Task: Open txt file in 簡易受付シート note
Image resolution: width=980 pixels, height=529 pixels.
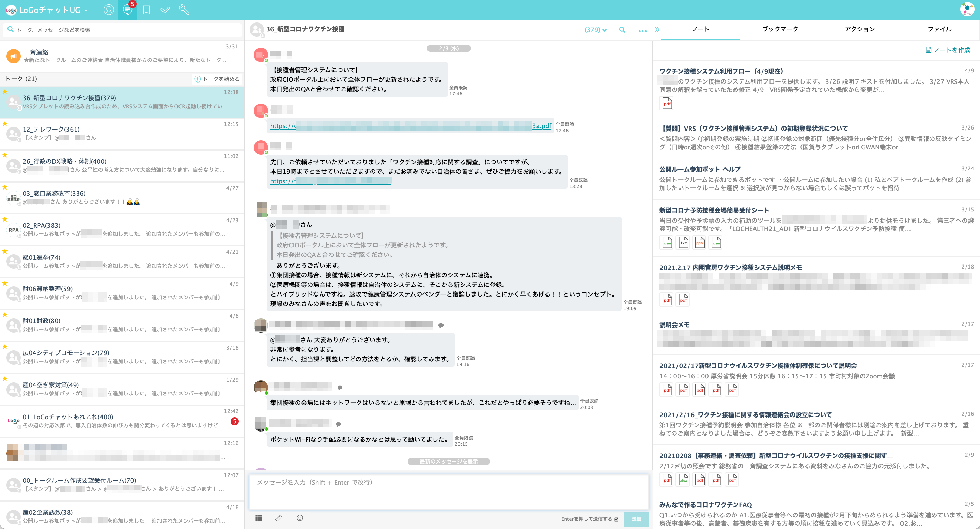Action: pyautogui.click(x=683, y=242)
